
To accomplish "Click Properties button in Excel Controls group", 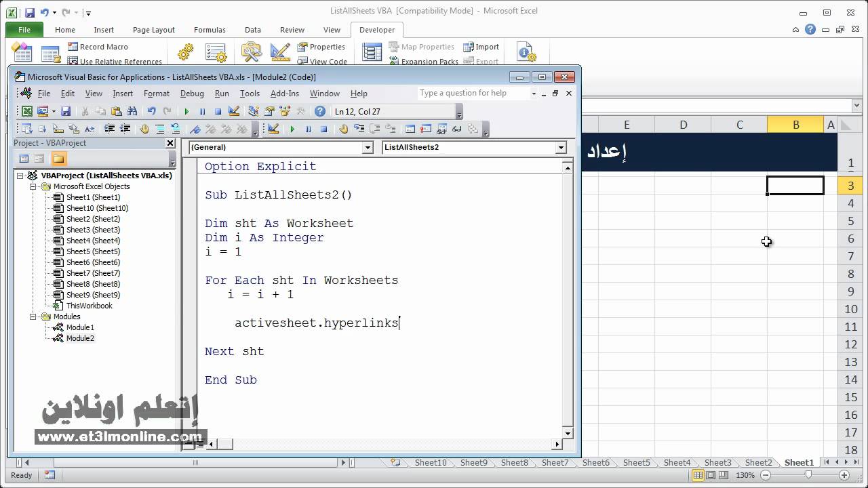I will (321, 47).
